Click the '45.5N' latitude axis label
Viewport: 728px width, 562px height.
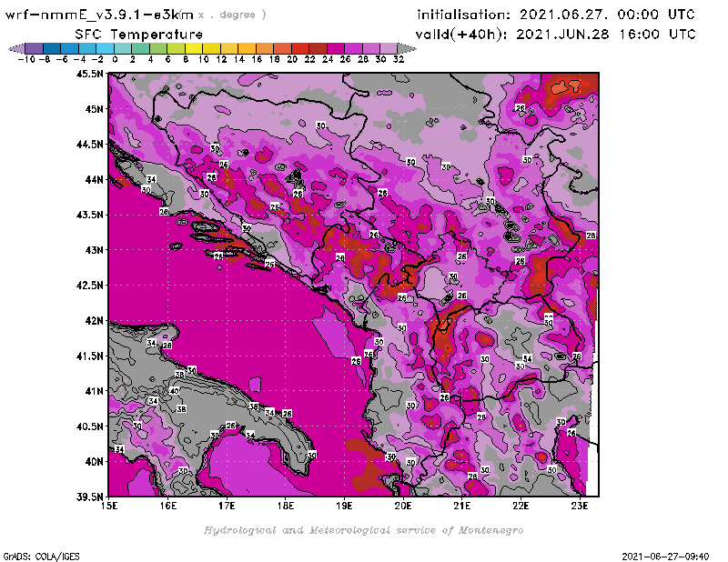pos(89,74)
